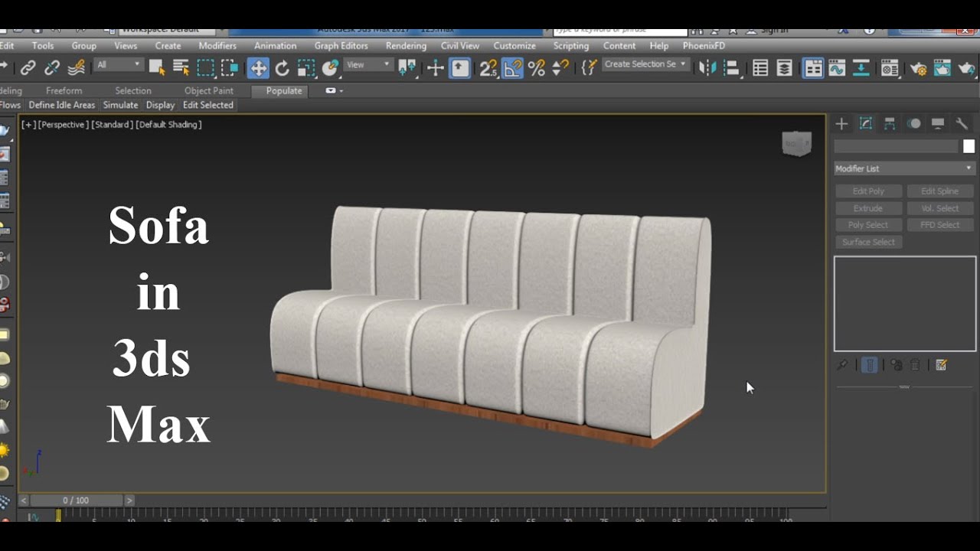Switch to the Object Paint ribbon tab
This screenshot has width=980, height=551.
pos(209,90)
